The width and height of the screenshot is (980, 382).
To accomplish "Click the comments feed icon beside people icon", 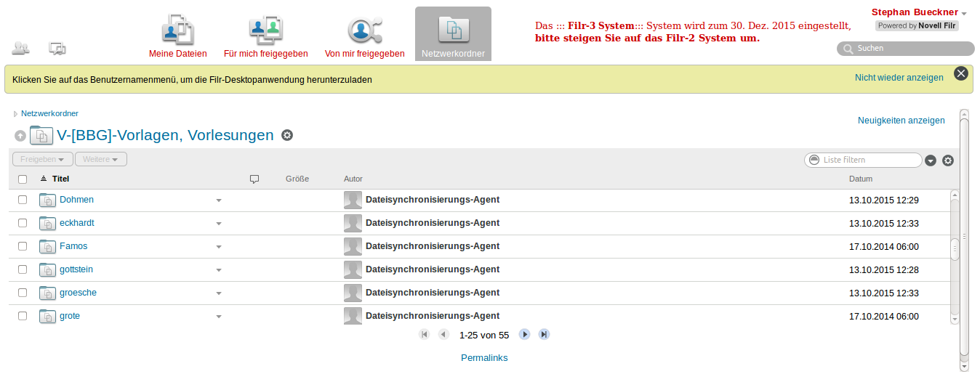I will coord(57,49).
